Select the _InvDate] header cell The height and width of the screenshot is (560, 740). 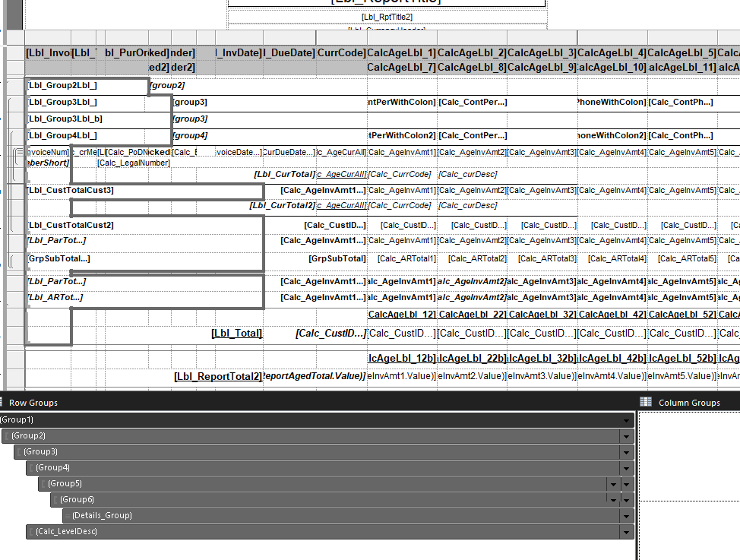[x=239, y=53]
